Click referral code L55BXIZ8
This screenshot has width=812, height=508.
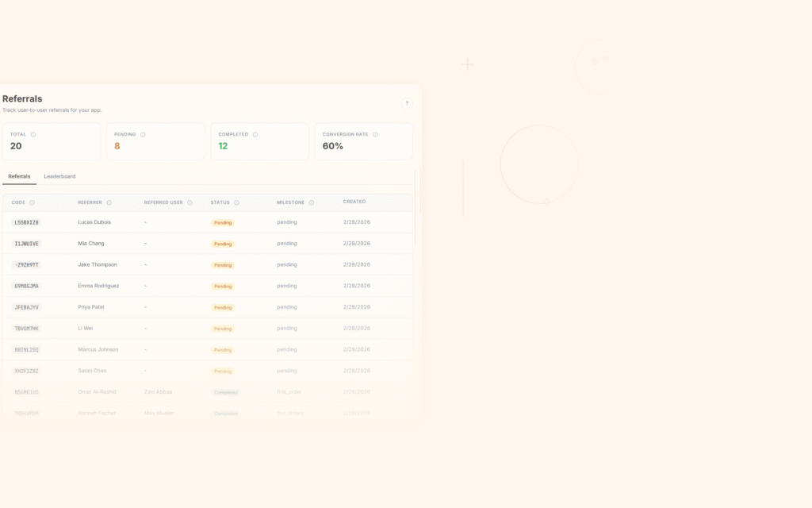[26, 222]
